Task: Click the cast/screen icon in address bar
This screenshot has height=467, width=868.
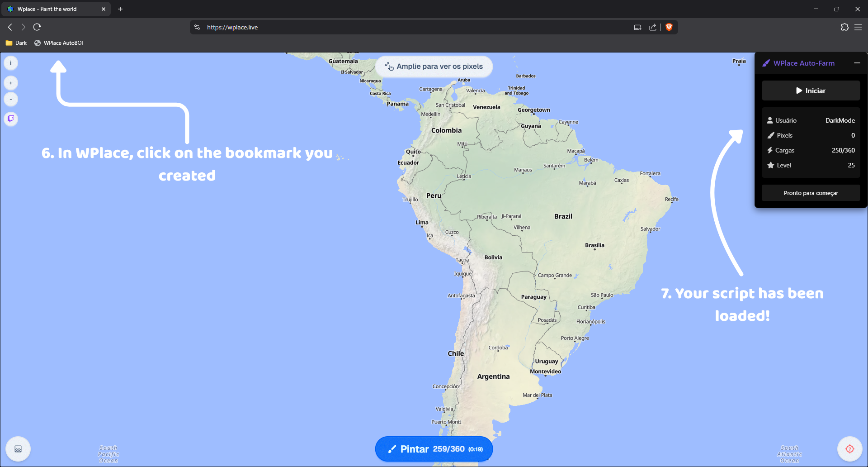Action: pos(637,27)
